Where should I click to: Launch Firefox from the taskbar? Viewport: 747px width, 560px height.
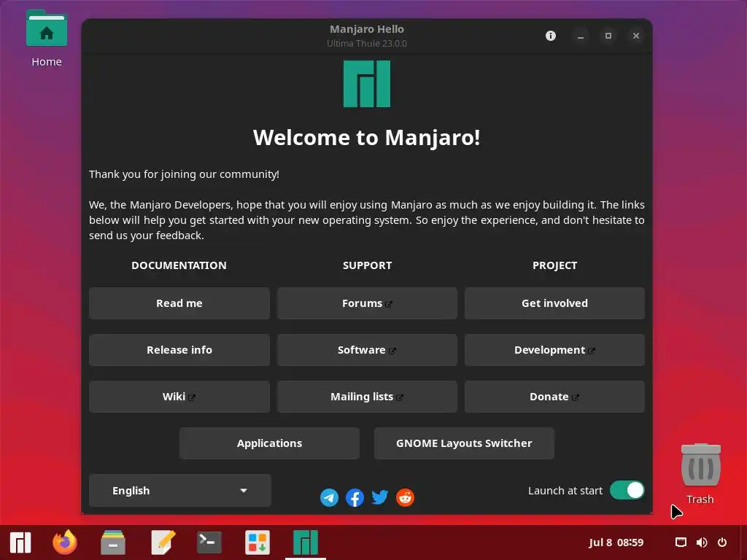coord(65,542)
